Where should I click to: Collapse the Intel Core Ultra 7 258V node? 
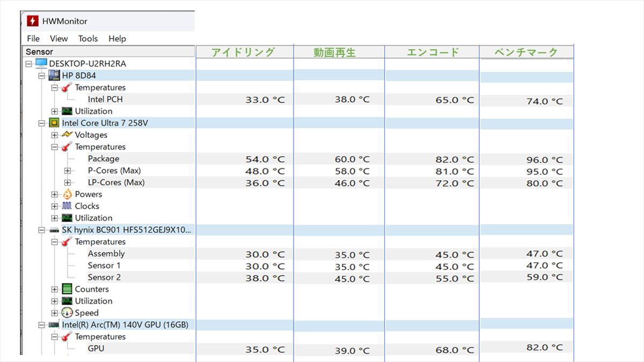click(42, 123)
